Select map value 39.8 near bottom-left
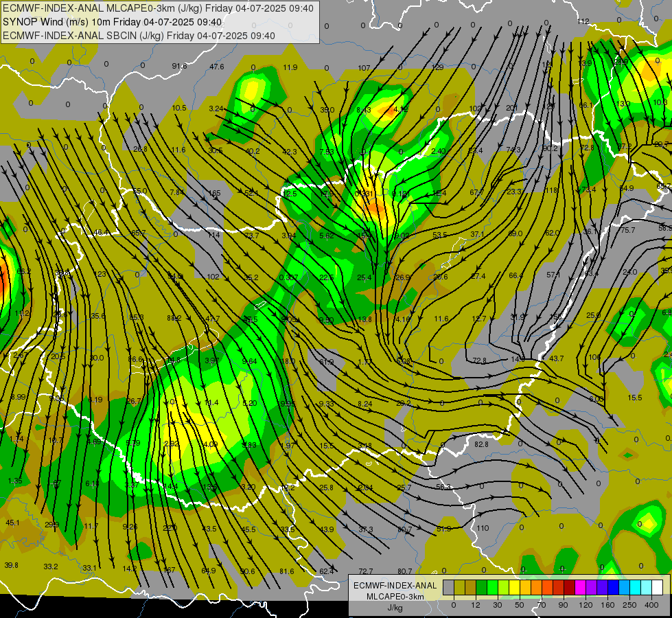 click(11, 565)
